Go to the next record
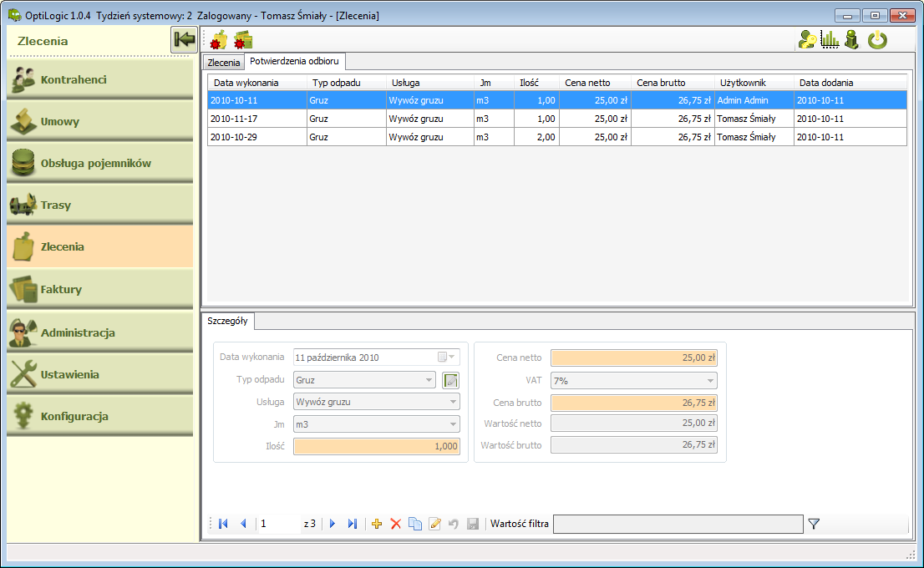Image resolution: width=924 pixels, height=568 pixels. (x=333, y=523)
